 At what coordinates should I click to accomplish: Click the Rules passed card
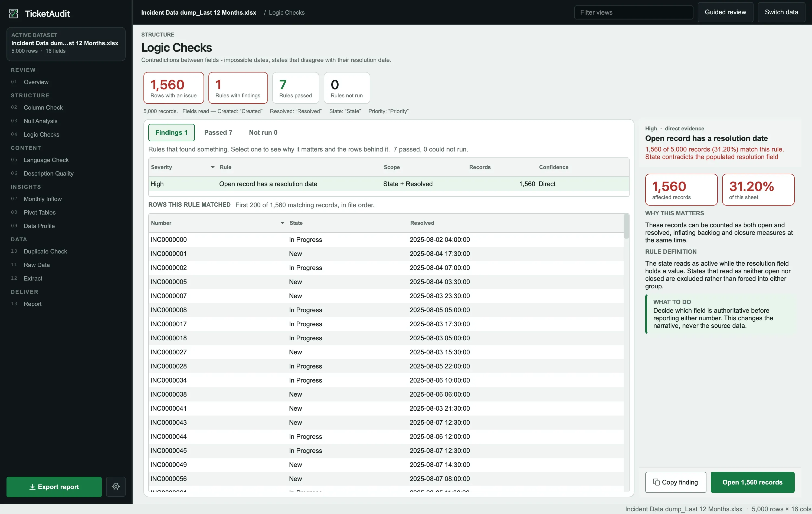tap(296, 88)
